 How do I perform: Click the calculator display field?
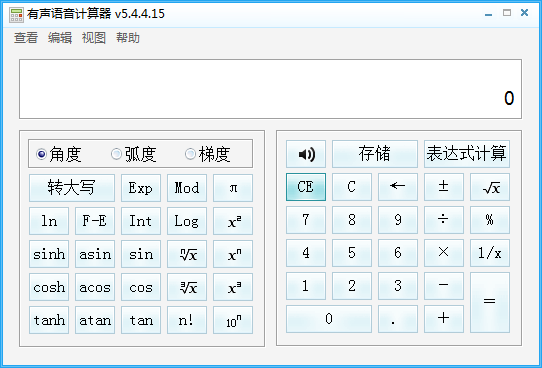pos(270,89)
